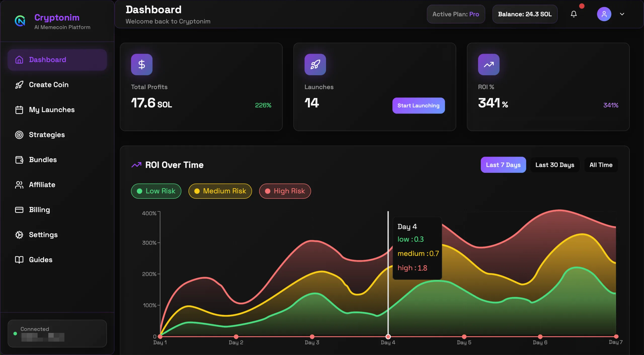This screenshot has height=355, width=644.
Task: Open the Dashboard menu item
Action: (57, 60)
